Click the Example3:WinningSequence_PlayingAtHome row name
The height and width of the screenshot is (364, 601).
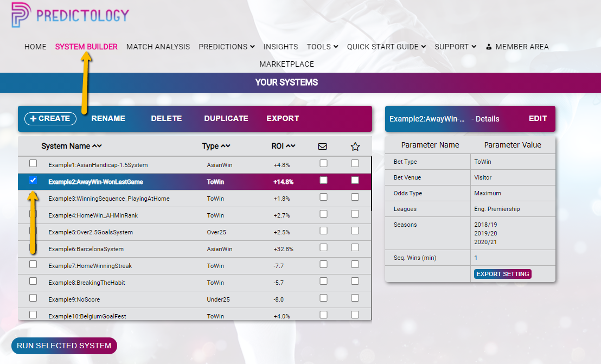click(x=109, y=199)
